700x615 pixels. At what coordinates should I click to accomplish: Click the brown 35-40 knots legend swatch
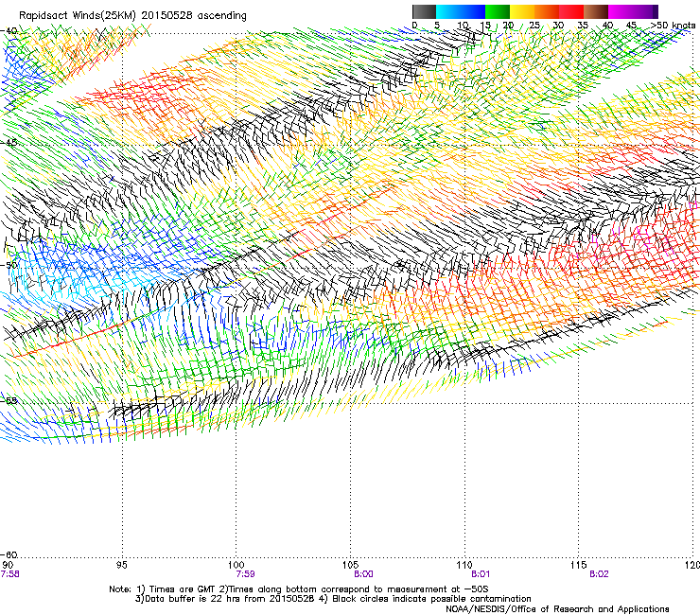(596, 11)
